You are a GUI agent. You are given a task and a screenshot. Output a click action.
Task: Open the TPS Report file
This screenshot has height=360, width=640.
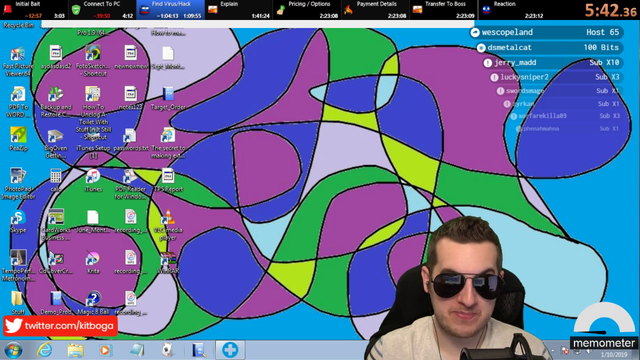tap(168, 180)
